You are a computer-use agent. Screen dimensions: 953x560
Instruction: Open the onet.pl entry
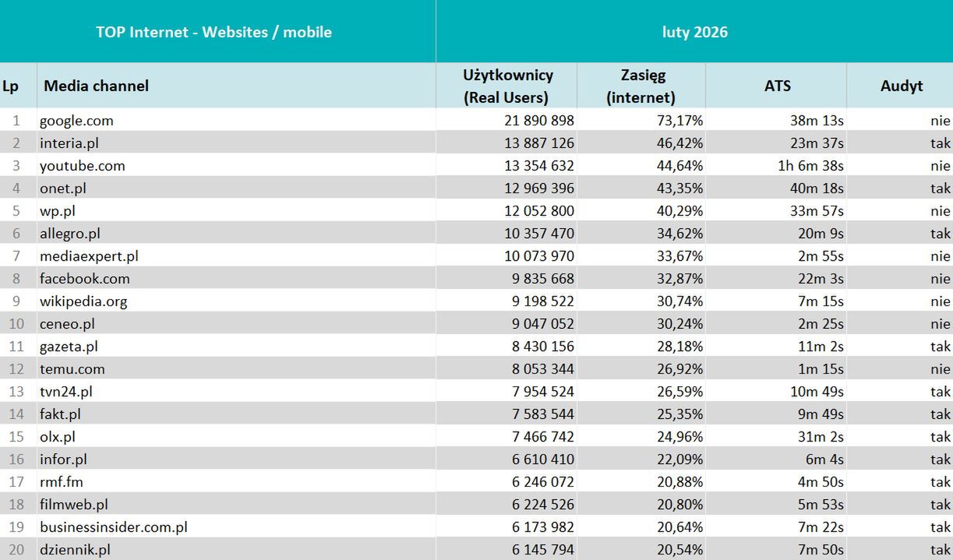click(x=63, y=188)
